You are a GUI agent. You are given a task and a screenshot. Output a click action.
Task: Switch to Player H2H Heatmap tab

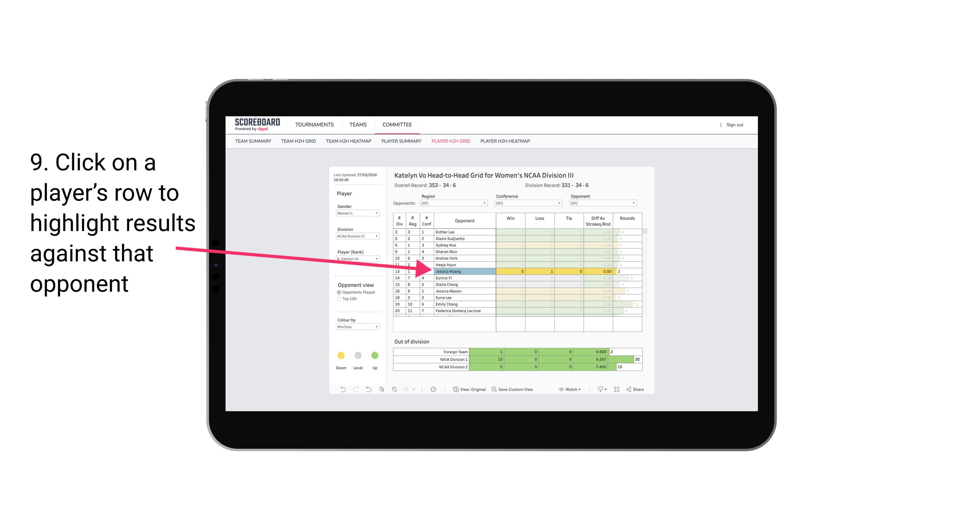click(x=506, y=143)
